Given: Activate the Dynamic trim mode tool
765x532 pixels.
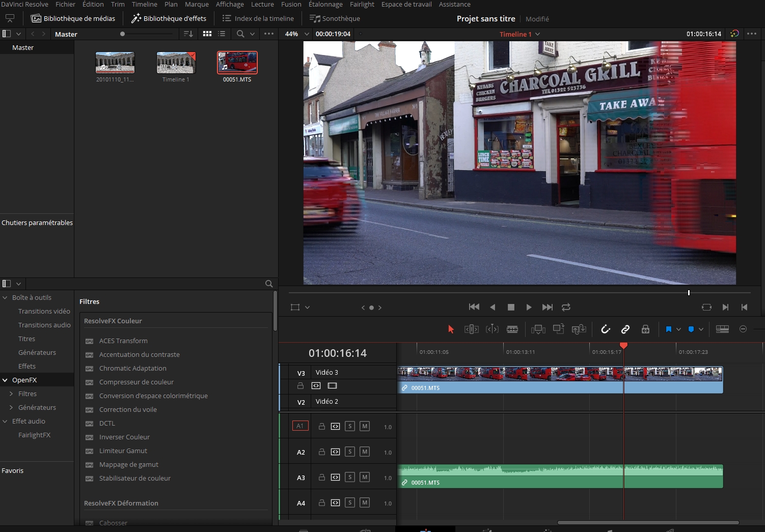Looking at the screenshot, I should pyautogui.click(x=492, y=329).
